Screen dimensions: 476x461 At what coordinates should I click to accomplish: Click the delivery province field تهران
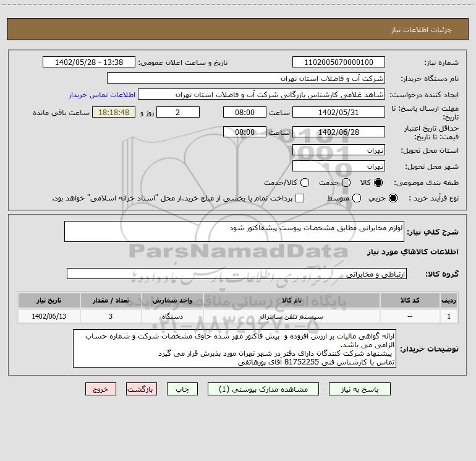pos(339,150)
